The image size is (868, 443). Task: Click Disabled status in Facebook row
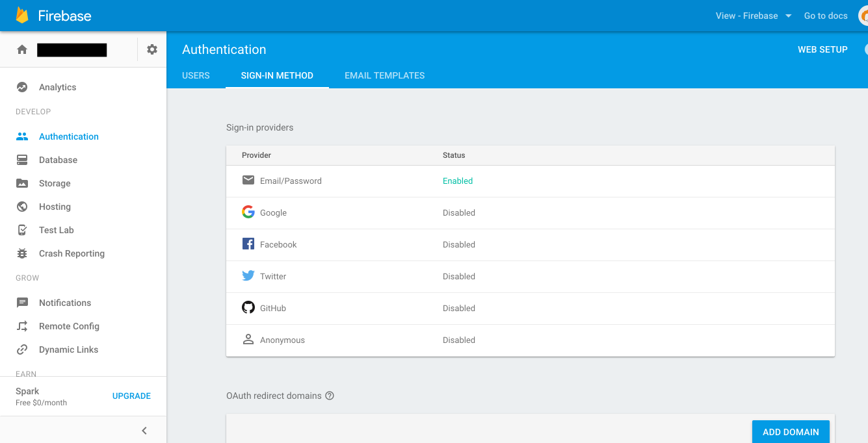coord(459,244)
